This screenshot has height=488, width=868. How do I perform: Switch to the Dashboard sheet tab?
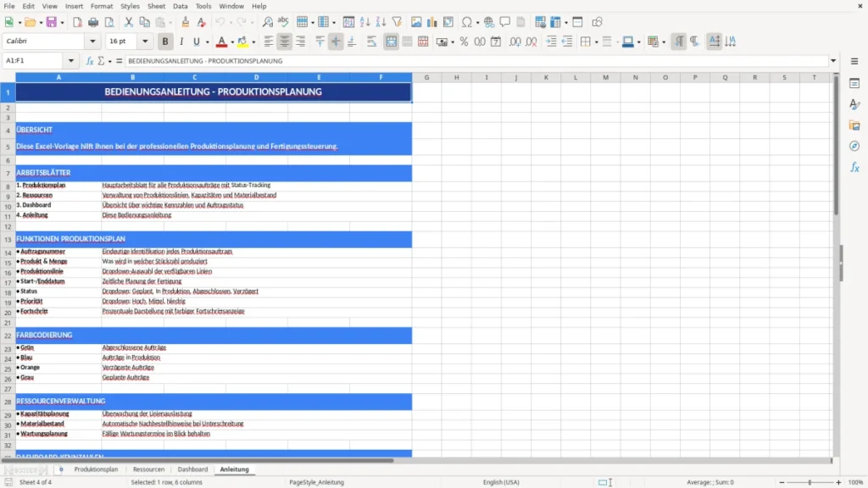pos(192,469)
